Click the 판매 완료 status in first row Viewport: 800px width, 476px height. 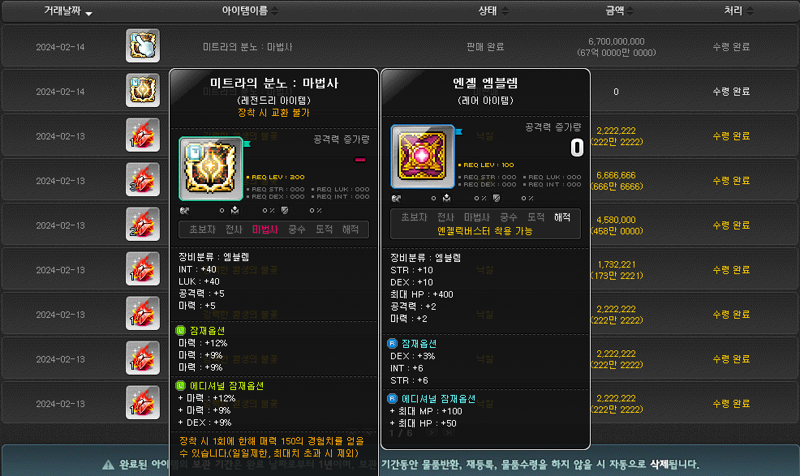pos(485,46)
